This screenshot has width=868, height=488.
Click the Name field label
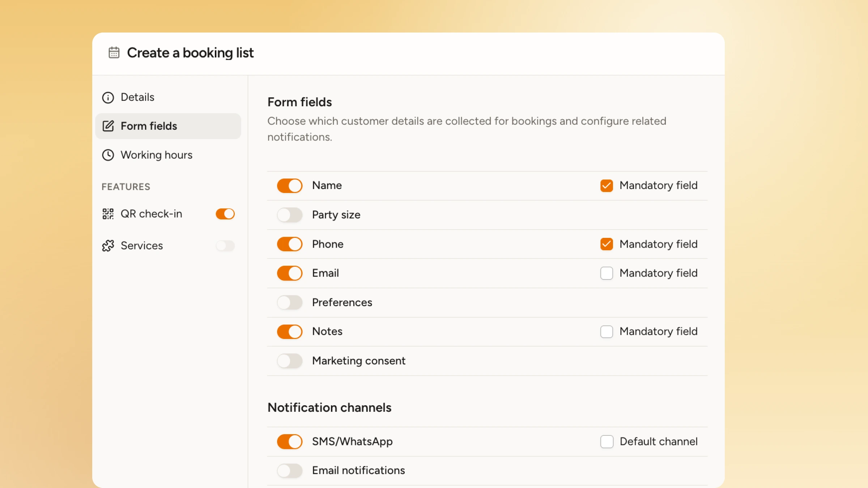click(327, 185)
